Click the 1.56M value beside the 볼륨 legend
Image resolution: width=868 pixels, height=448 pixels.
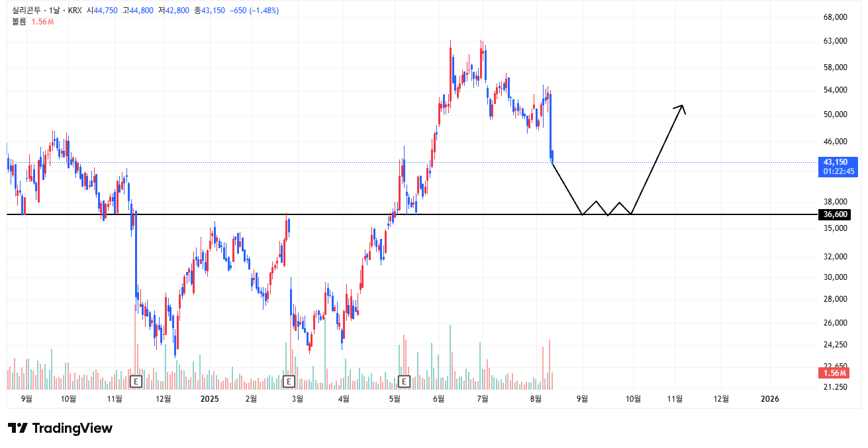(x=43, y=22)
